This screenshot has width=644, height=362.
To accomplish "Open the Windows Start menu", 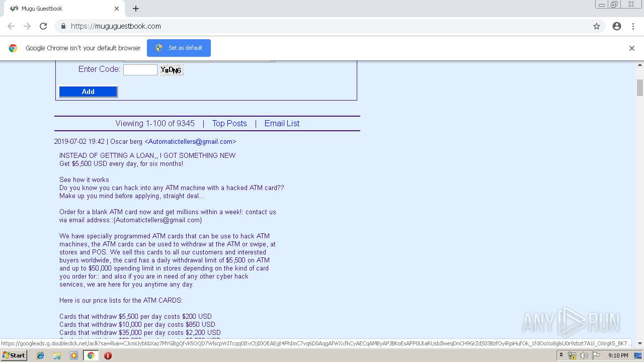I will (x=14, y=355).
